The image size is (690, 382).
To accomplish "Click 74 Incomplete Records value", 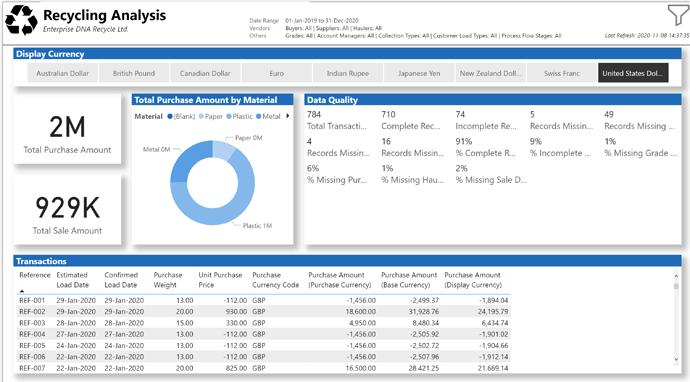I will (x=460, y=114).
